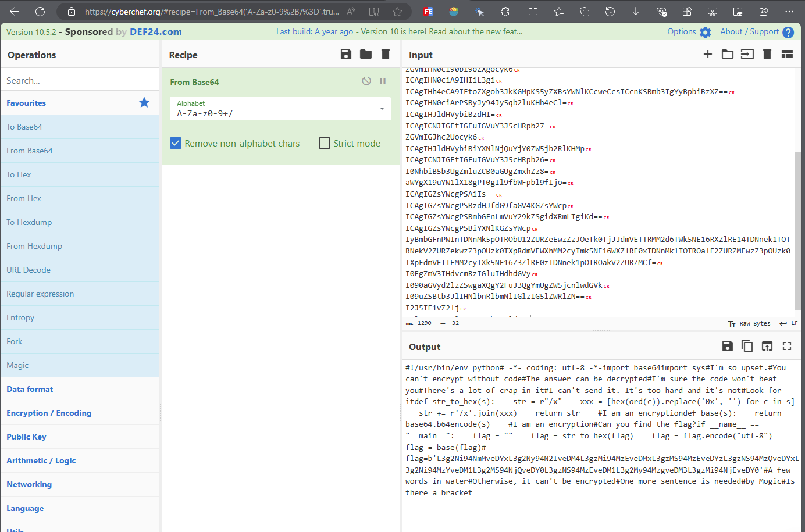Set a breakpoint on From Base64

pyautogui.click(x=383, y=81)
